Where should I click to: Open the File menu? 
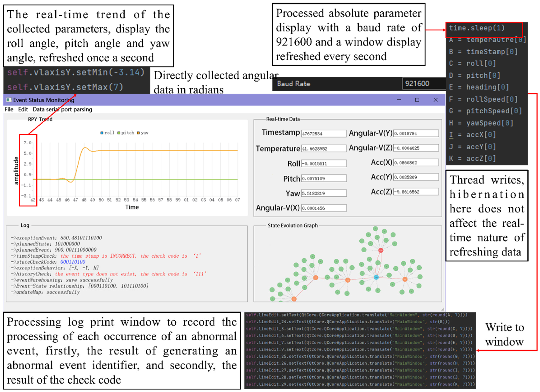(9, 109)
